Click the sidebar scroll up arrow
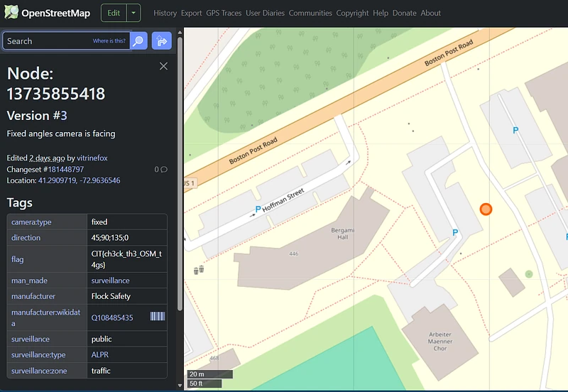Image resolution: width=568 pixels, height=392 pixels. click(180, 32)
